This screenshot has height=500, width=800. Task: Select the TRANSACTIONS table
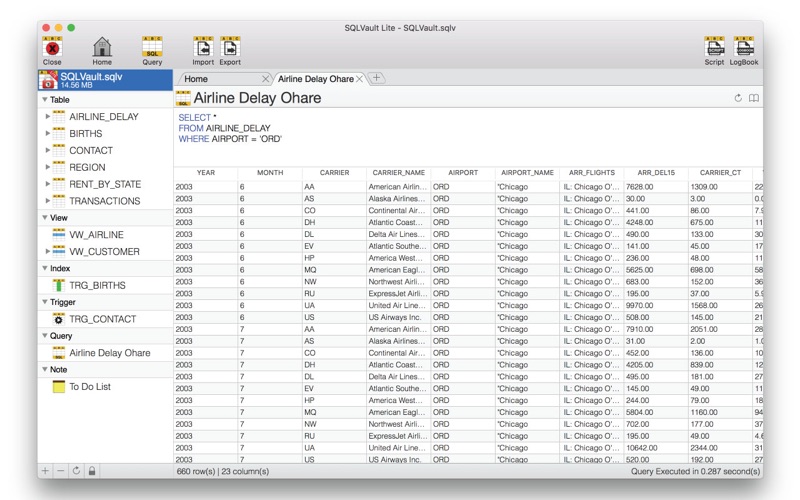point(105,201)
